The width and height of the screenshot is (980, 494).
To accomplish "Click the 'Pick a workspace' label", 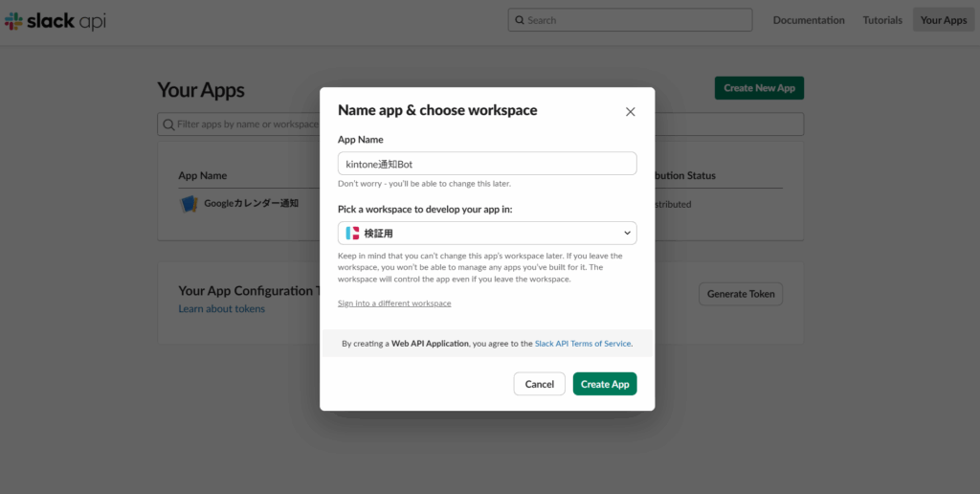I will pyautogui.click(x=425, y=210).
